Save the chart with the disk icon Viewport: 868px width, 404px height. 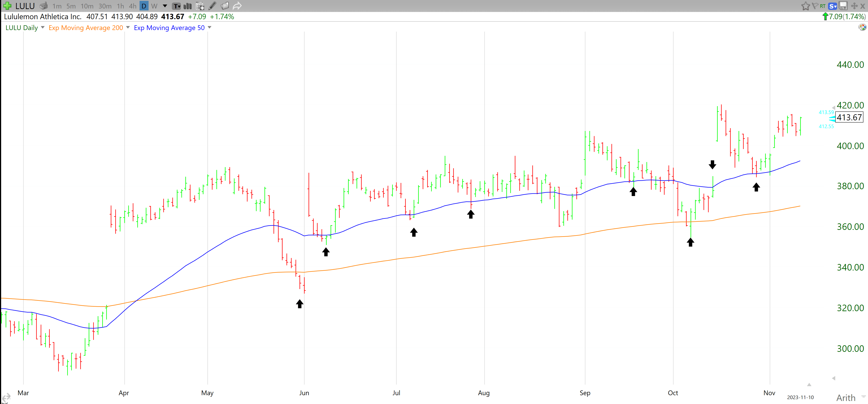843,6
